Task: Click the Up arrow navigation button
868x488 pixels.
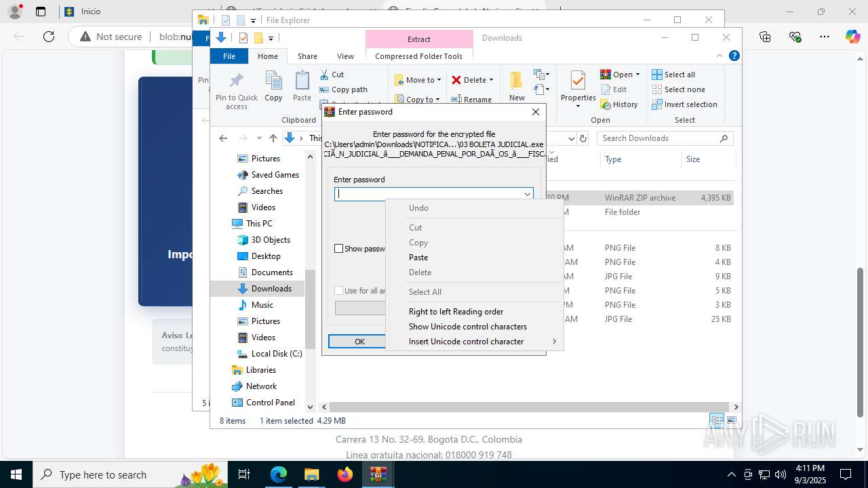Action: pyautogui.click(x=273, y=138)
